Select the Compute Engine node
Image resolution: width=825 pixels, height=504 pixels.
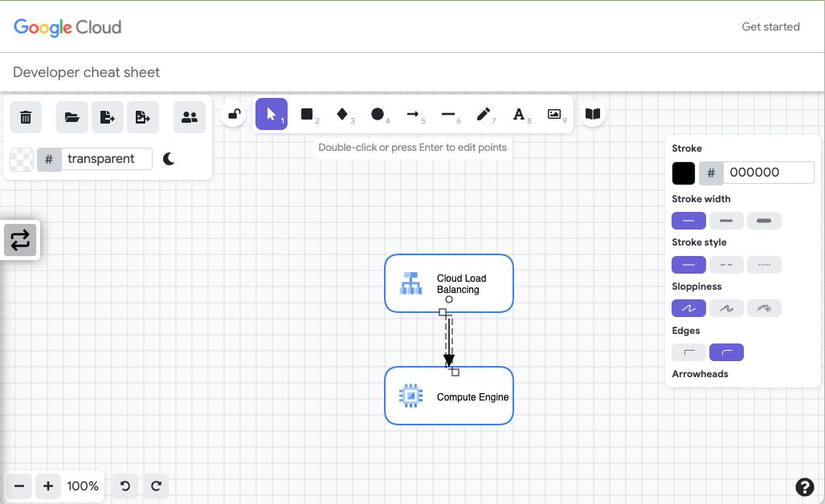(x=449, y=396)
